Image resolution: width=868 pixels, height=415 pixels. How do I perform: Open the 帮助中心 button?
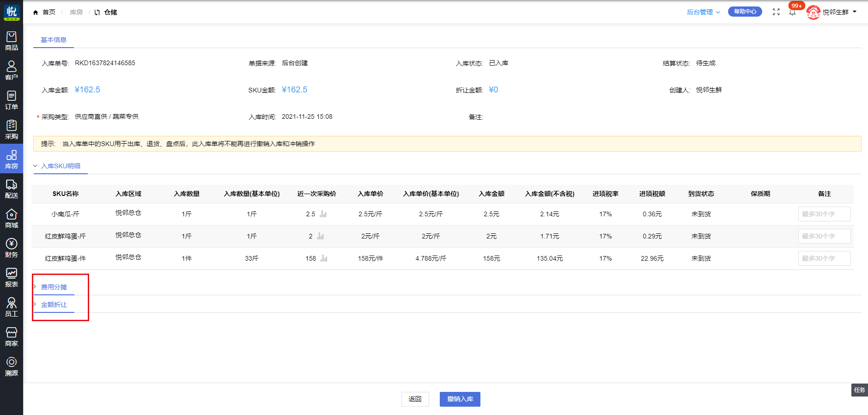pyautogui.click(x=745, y=12)
